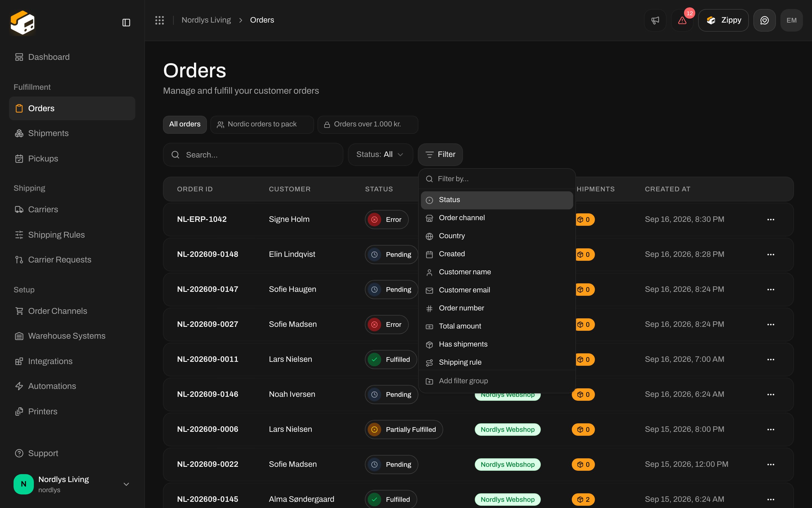Image resolution: width=812 pixels, height=508 pixels.
Task: Choose Order number filter option
Action: (497, 308)
